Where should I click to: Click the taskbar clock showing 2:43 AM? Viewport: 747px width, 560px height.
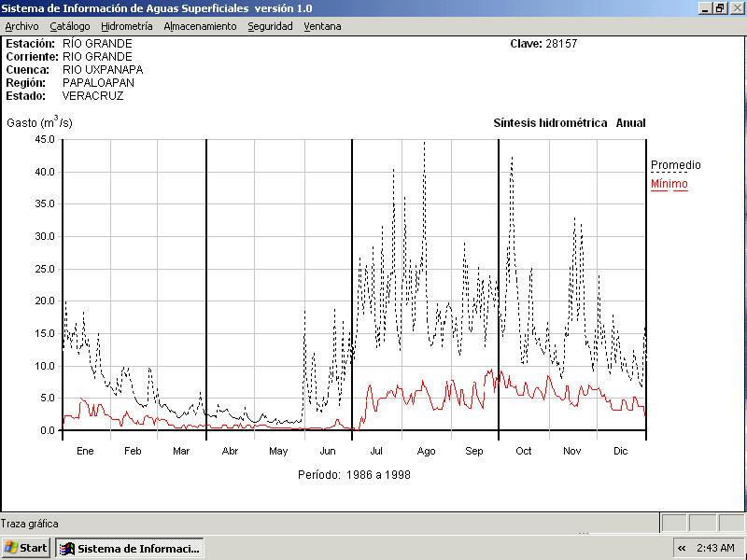[715, 548]
